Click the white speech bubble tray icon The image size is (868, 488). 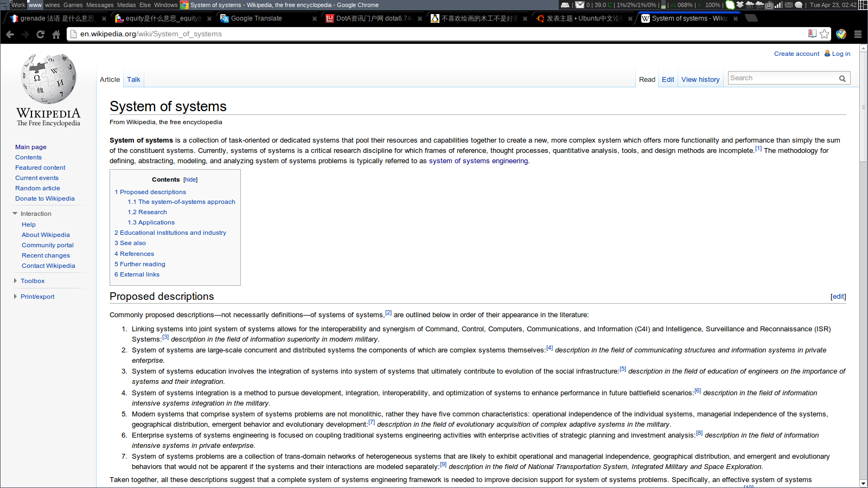coord(799,5)
